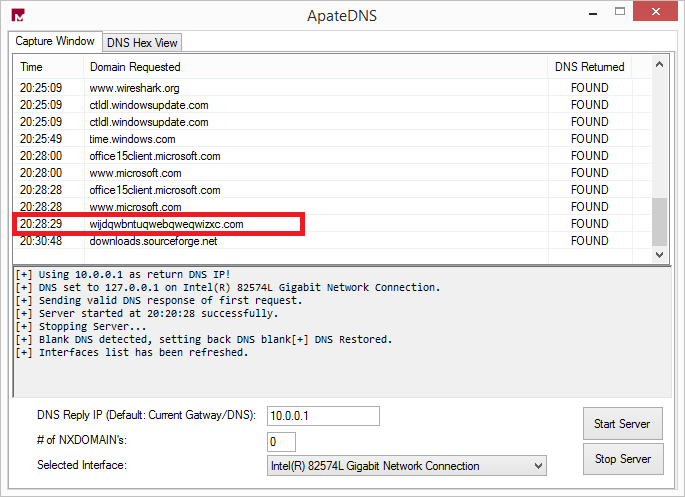Click FOUND in the downloads.sourceforge.net row

(x=589, y=241)
